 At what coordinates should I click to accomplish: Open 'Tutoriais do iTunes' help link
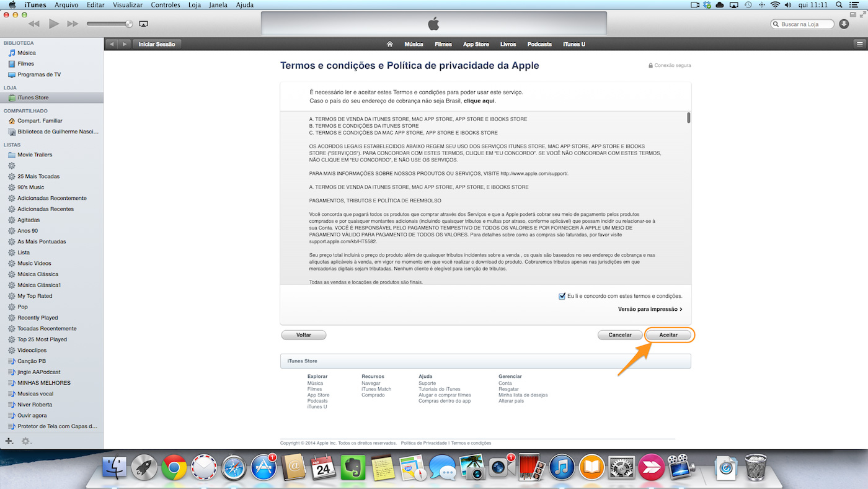click(440, 389)
